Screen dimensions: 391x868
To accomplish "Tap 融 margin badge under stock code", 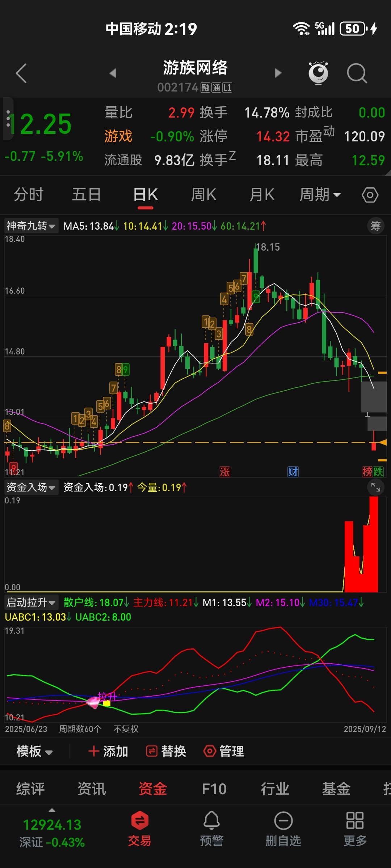I will [206, 88].
